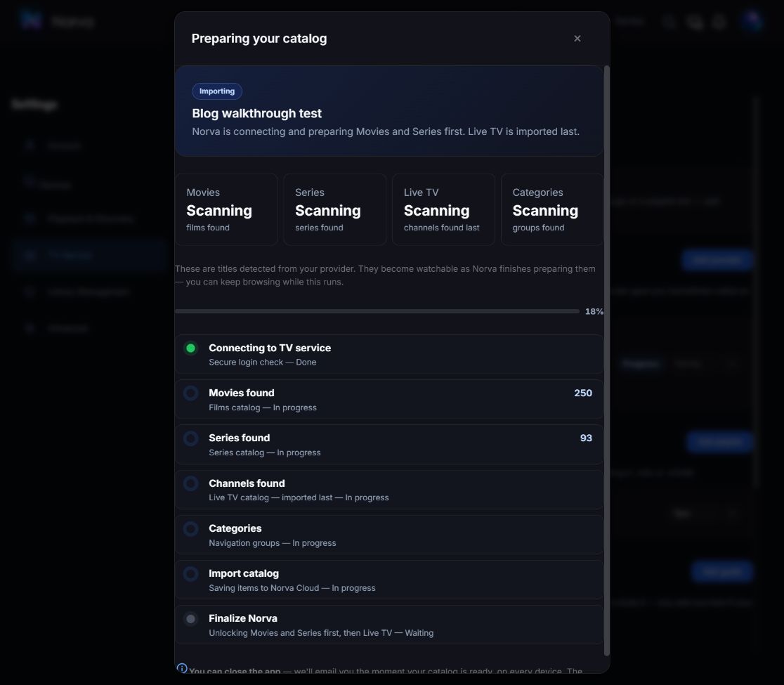
Task: Click the info icon beside close-the-app note
Action: click(182, 669)
